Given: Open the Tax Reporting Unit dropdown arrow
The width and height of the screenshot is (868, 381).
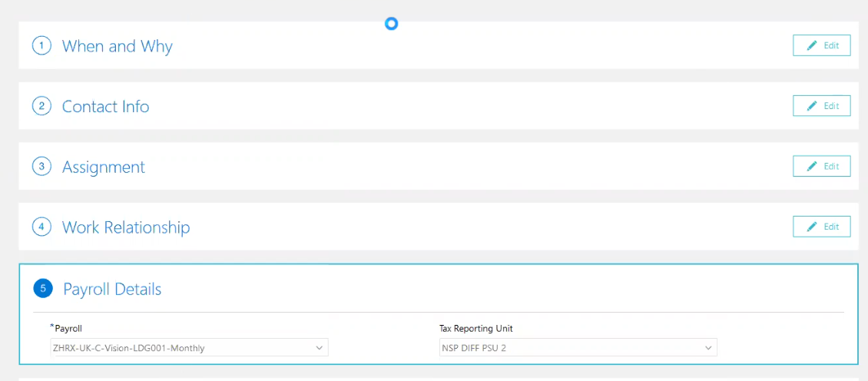Looking at the screenshot, I should pos(708,348).
